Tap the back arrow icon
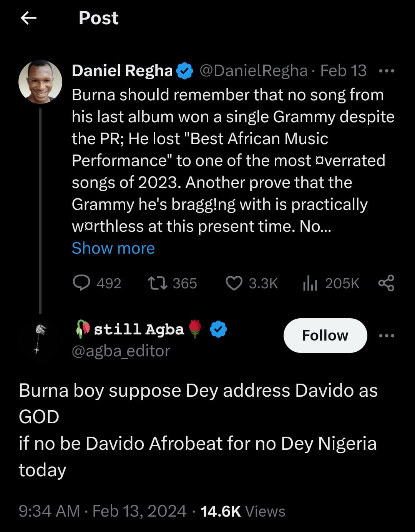Viewport: 415px width, 532px height. (28, 18)
